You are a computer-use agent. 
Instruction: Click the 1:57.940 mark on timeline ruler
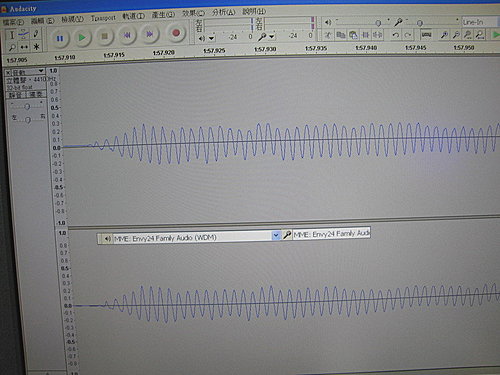tap(366, 48)
